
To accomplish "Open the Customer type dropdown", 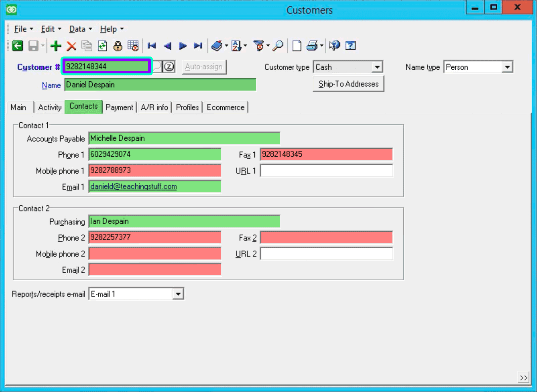I will coord(378,67).
